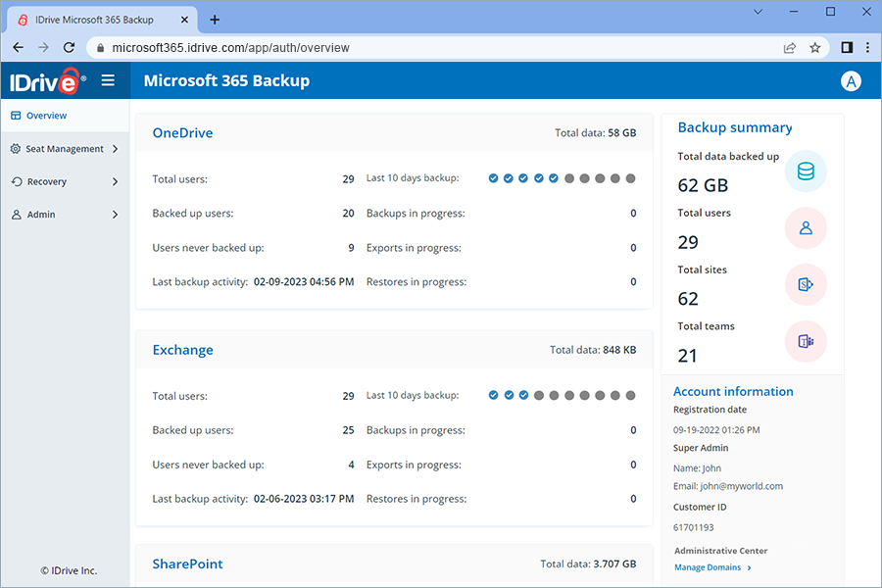Click the Total users person icon
882x588 pixels.
(x=806, y=228)
